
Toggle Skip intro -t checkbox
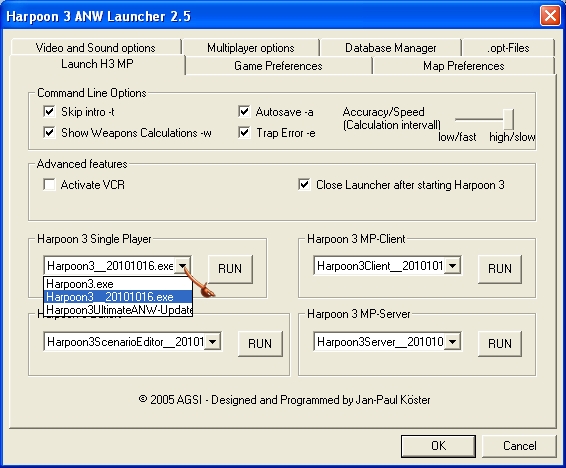click(x=49, y=111)
